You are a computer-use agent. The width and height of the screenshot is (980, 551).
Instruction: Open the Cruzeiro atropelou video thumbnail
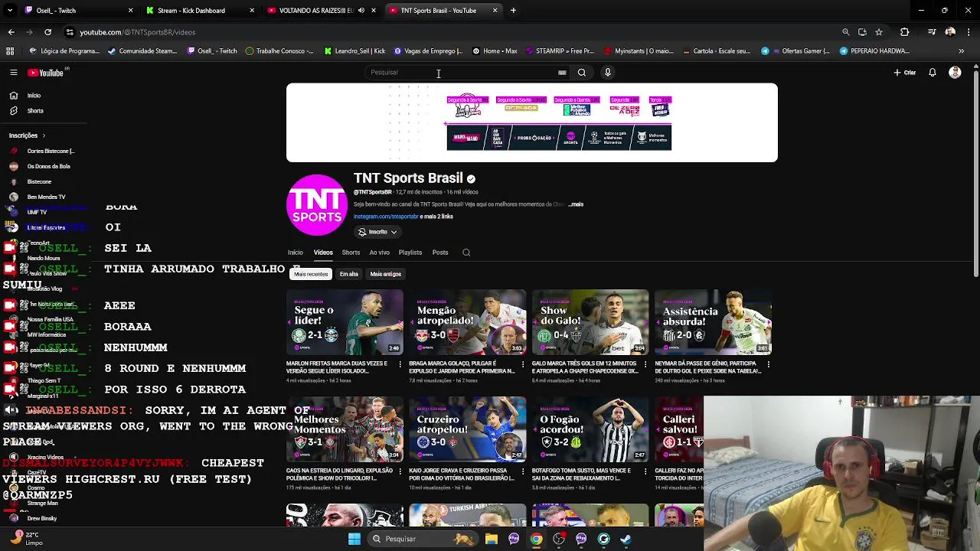tap(467, 429)
